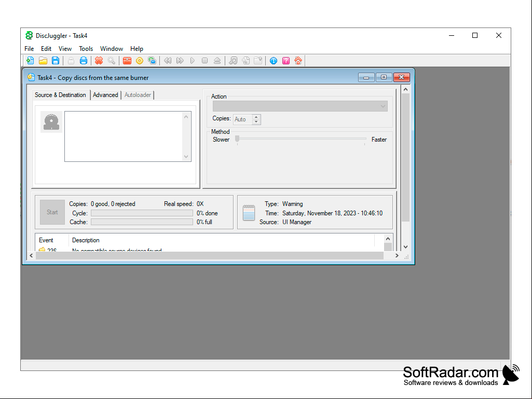Click the Cycle progress bar
Viewport: 532px width, 399px height.
coord(142,213)
